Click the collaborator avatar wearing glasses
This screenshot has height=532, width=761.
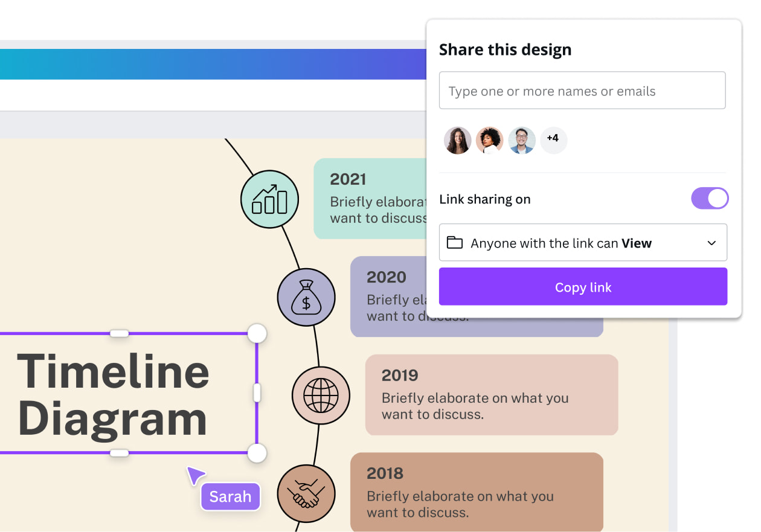click(521, 139)
